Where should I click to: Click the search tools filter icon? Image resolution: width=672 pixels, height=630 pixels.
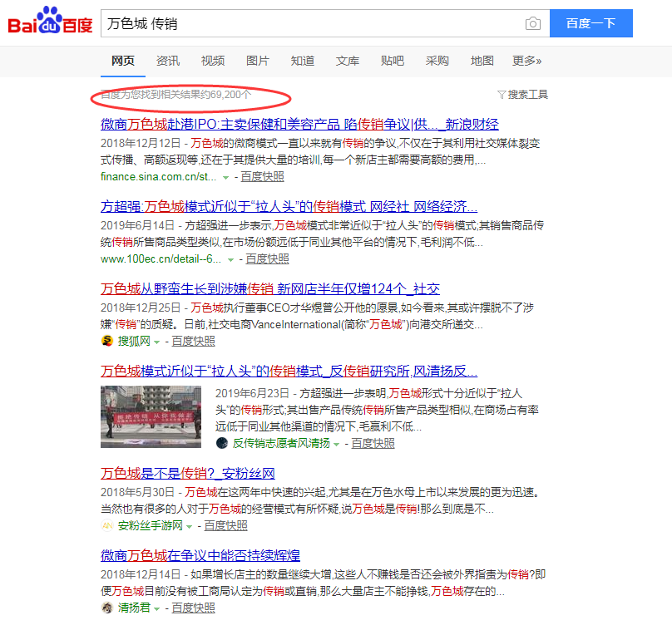[x=502, y=95]
